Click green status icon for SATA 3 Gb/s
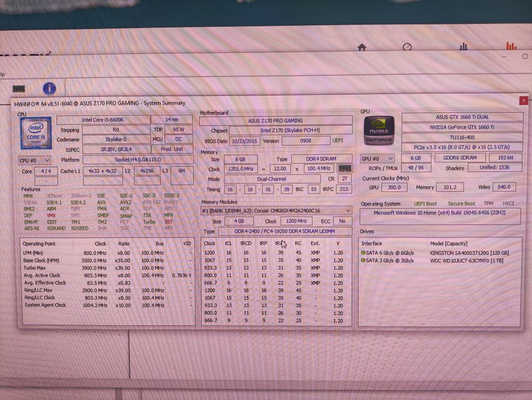 [x=362, y=260]
